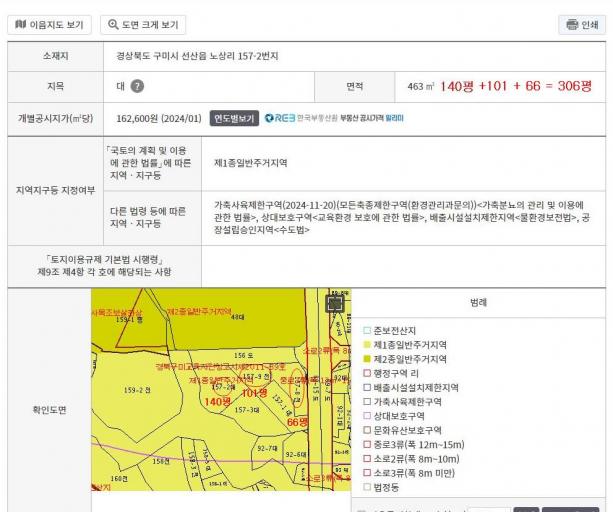This screenshot has height=512, width=613.
Task: Click the 지목 row header
Action: 56,86
